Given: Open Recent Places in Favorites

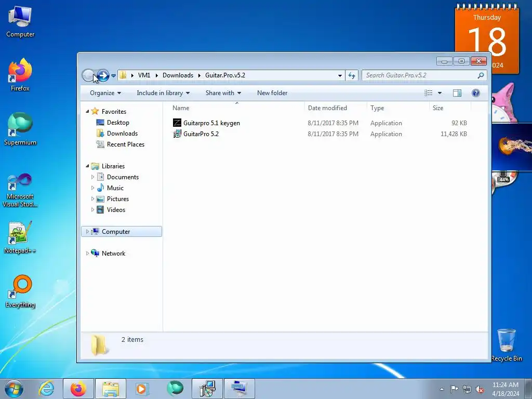Looking at the screenshot, I should point(126,144).
